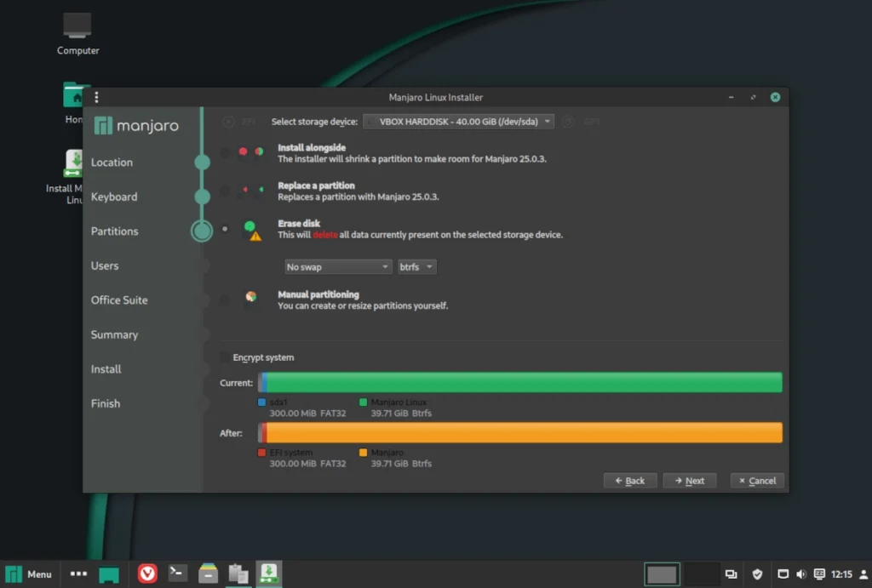This screenshot has width=872, height=588.
Task: Click the green Manjaro Linux partition bar
Action: coord(525,382)
